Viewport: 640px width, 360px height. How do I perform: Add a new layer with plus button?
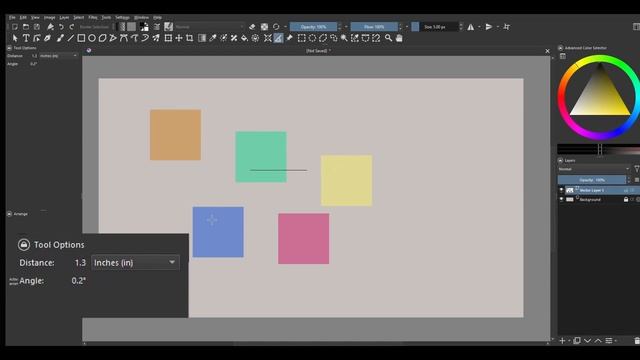tap(562, 340)
